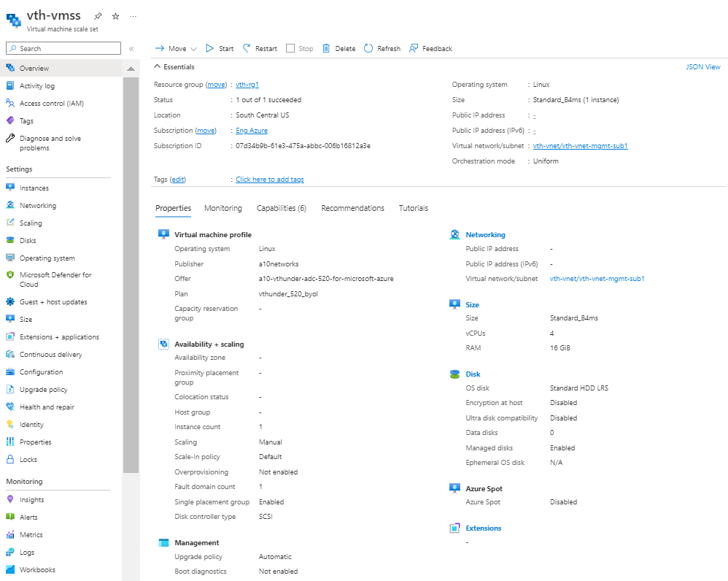Open JSON View of the resource

click(x=702, y=66)
